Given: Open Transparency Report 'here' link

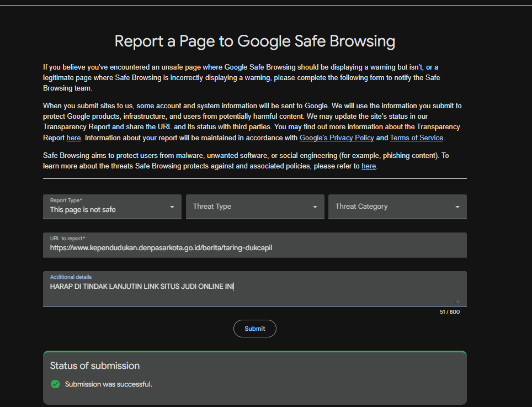Looking at the screenshot, I should pyautogui.click(x=73, y=138).
